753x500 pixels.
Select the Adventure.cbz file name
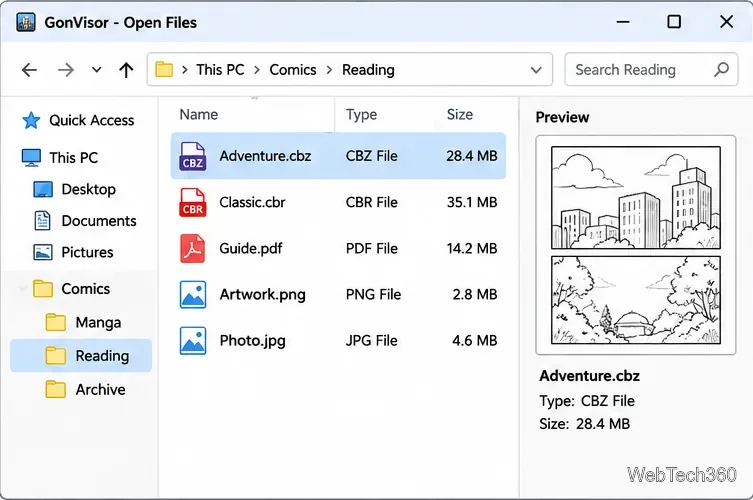tap(265, 156)
